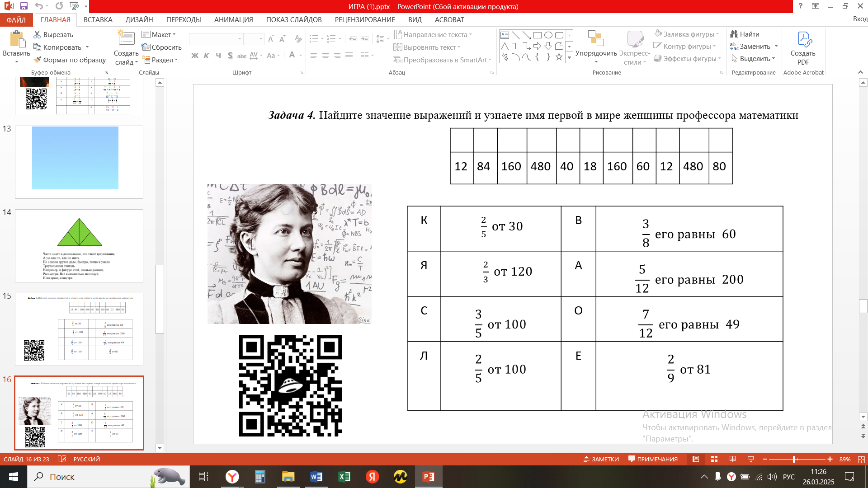Save the presentation with the floppy disk icon
This screenshot has width=868, height=488.
click(24, 6)
